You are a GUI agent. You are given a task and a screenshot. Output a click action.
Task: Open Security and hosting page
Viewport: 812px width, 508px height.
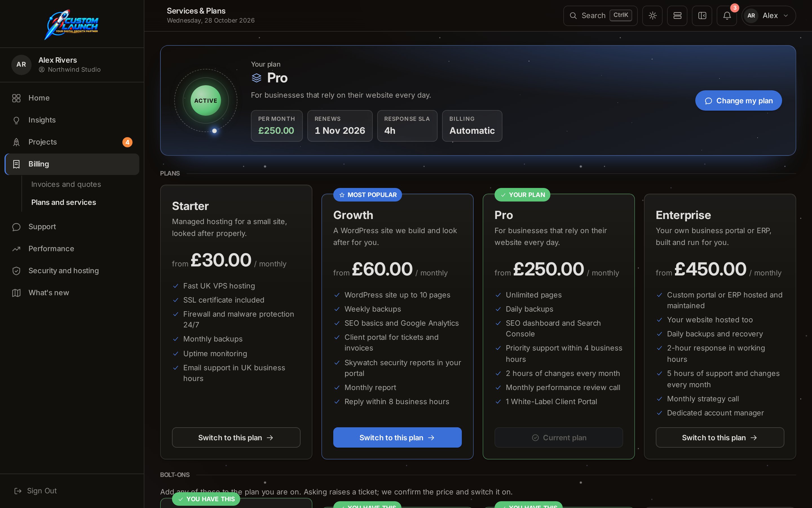click(72, 271)
